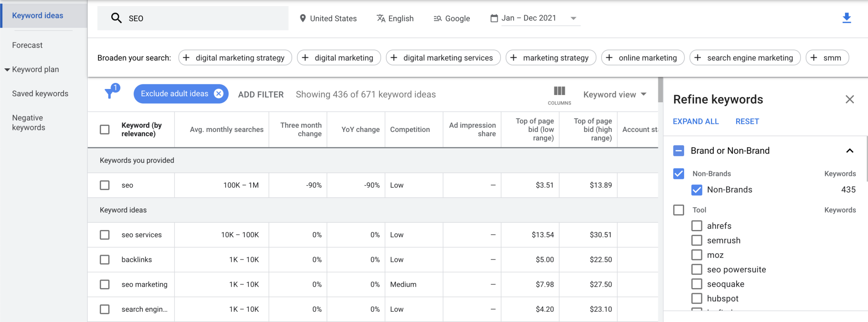
Task: Click the EXPAND ALL link
Action: (x=695, y=122)
